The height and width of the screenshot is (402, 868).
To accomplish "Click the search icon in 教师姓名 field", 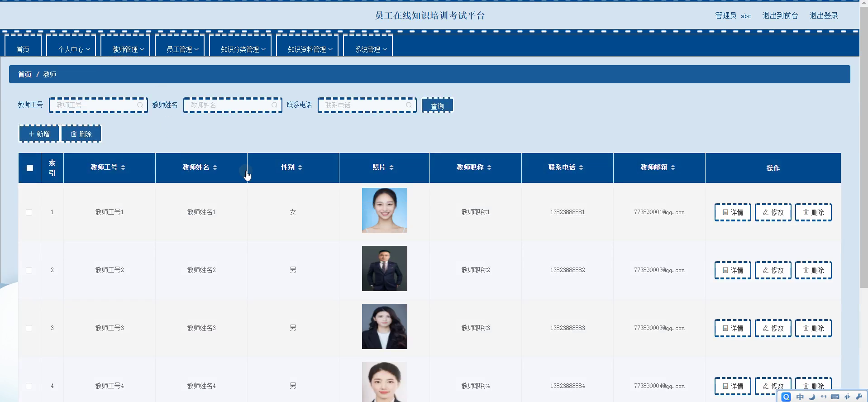I will tap(274, 105).
